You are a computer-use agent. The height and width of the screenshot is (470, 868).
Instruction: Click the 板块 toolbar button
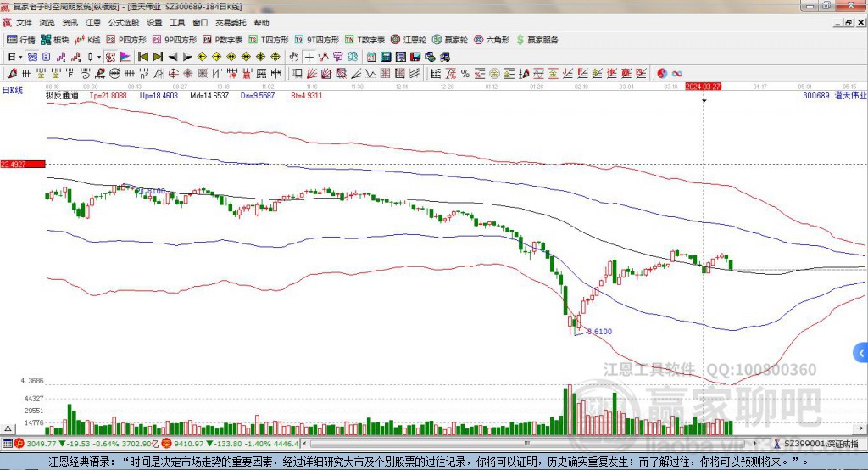tap(55, 40)
